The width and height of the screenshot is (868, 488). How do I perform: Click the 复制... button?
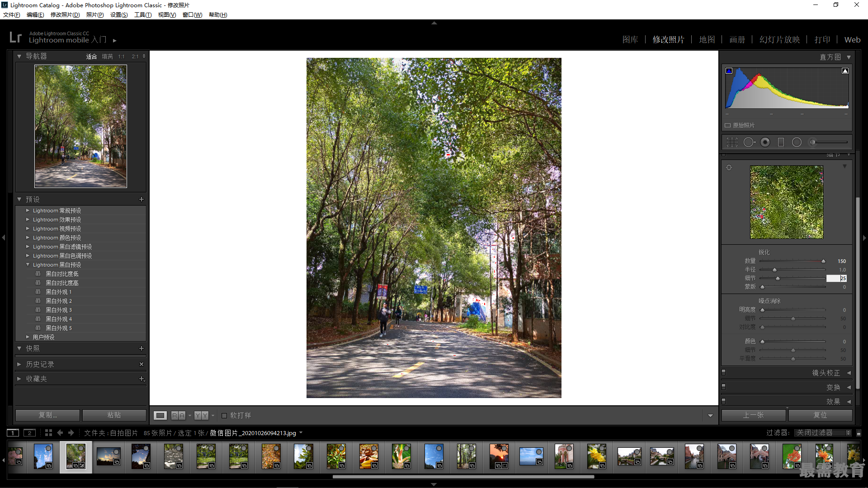[x=47, y=415]
